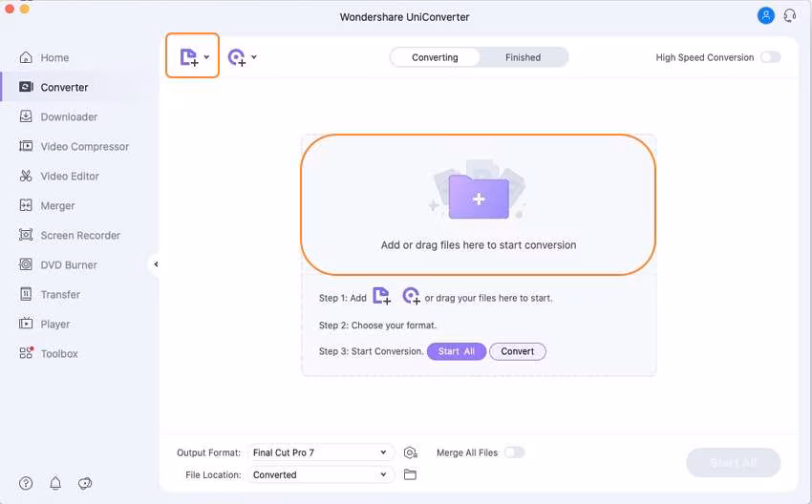Expand the Load DVD dropdown arrow
Viewport: 812px width, 504px height.
(254, 57)
